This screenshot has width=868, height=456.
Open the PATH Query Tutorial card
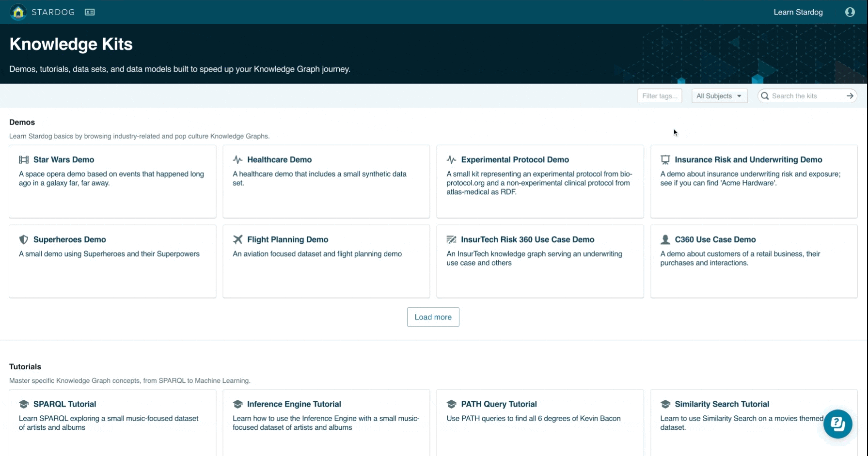[x=499, y=404]
